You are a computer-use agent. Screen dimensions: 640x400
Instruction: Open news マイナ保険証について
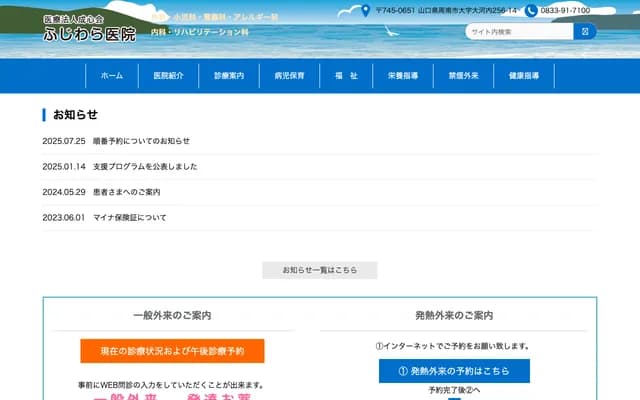130,218
